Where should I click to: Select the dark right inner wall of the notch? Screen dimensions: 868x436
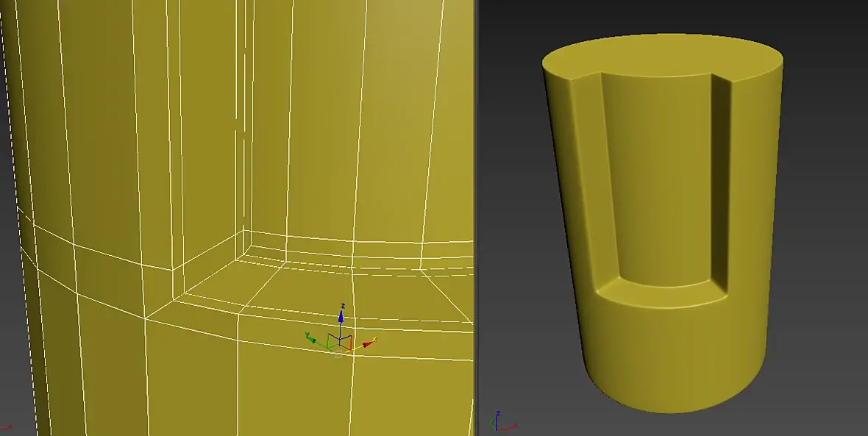point(719,182)
